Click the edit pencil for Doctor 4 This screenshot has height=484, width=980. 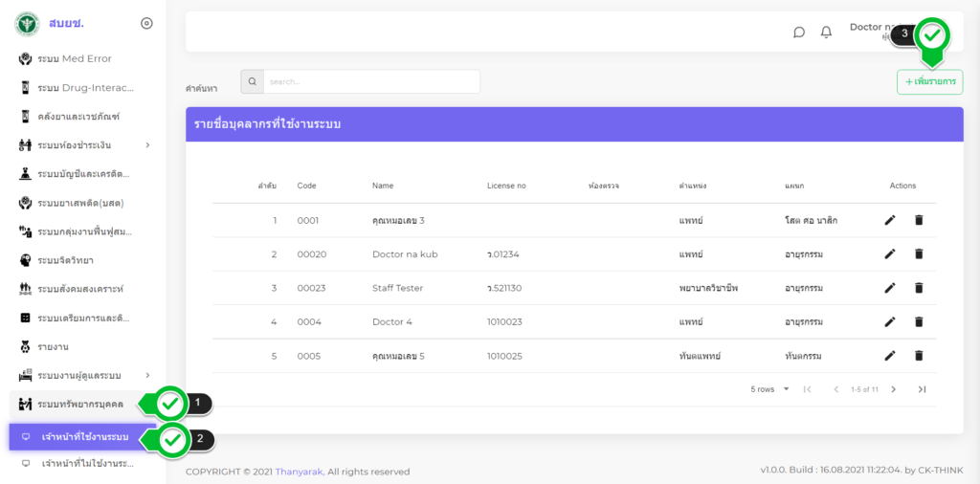click(x=890, y=322)
